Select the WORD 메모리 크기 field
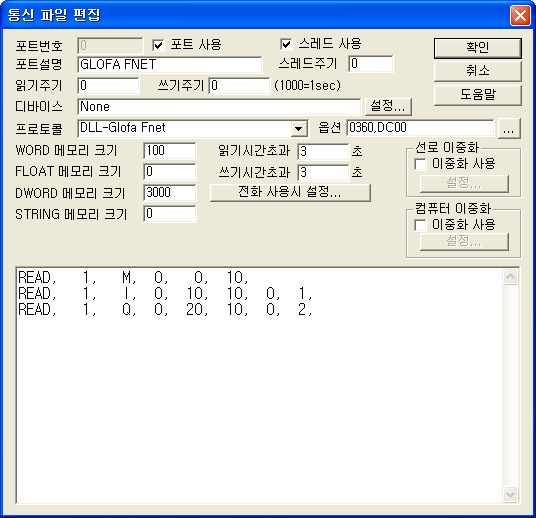This screenshot has height=518, width=536. 170,151
